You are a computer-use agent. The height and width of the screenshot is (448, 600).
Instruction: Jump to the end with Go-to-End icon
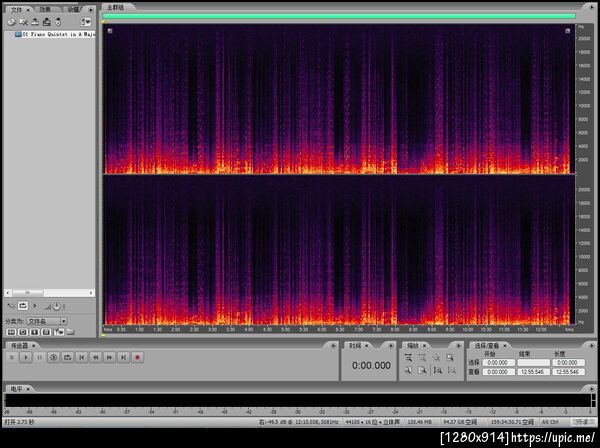(123, 357)
